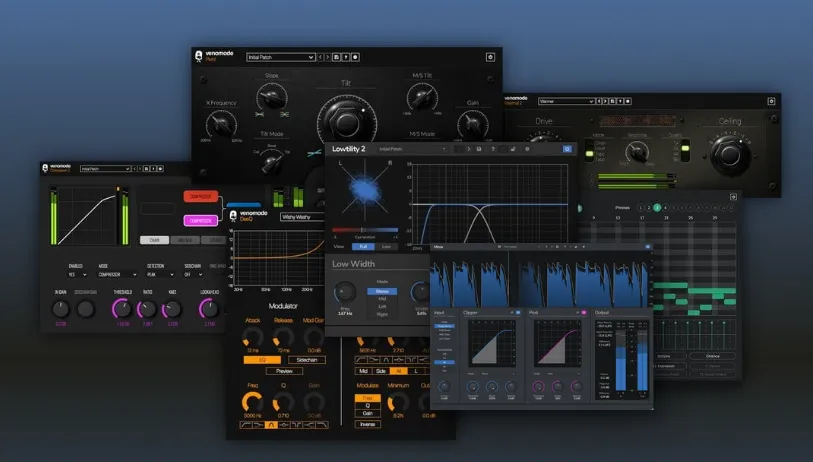The width and height of the screenshot is (813, 462).
Task: Open the Lowtility 2 preset dropdown
Action: click(412, 149)
